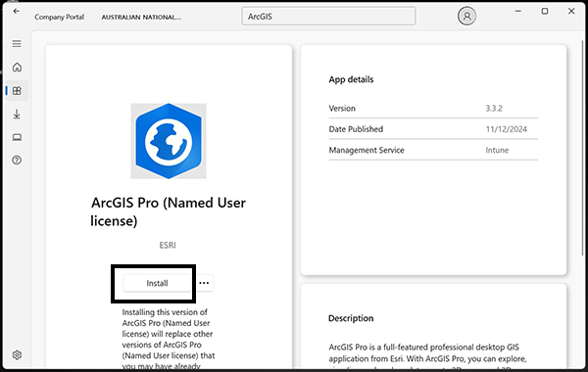Go to Home in the sidebar
This screenshot has height=372, width=588.
click(17, 68)
